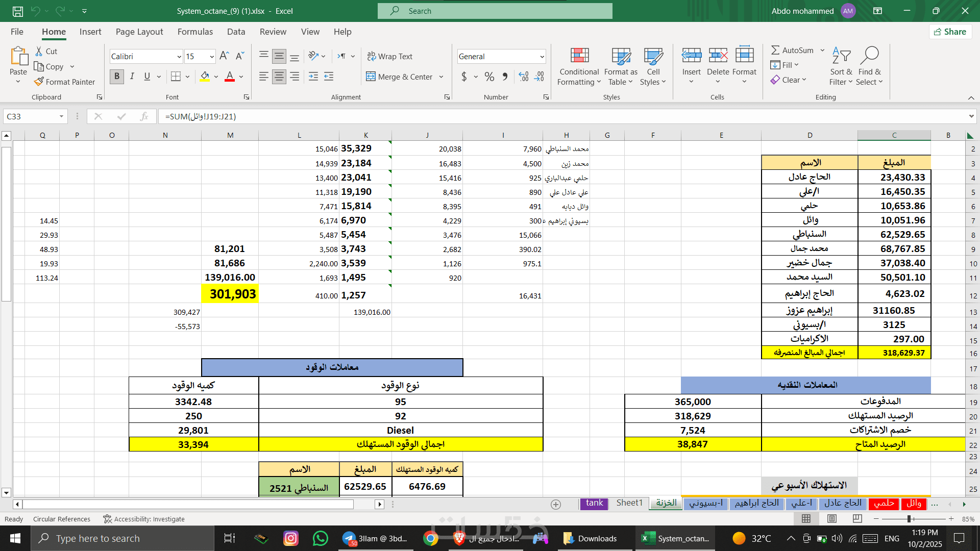Switch to the tank sheet tab

tap(594, 503)
